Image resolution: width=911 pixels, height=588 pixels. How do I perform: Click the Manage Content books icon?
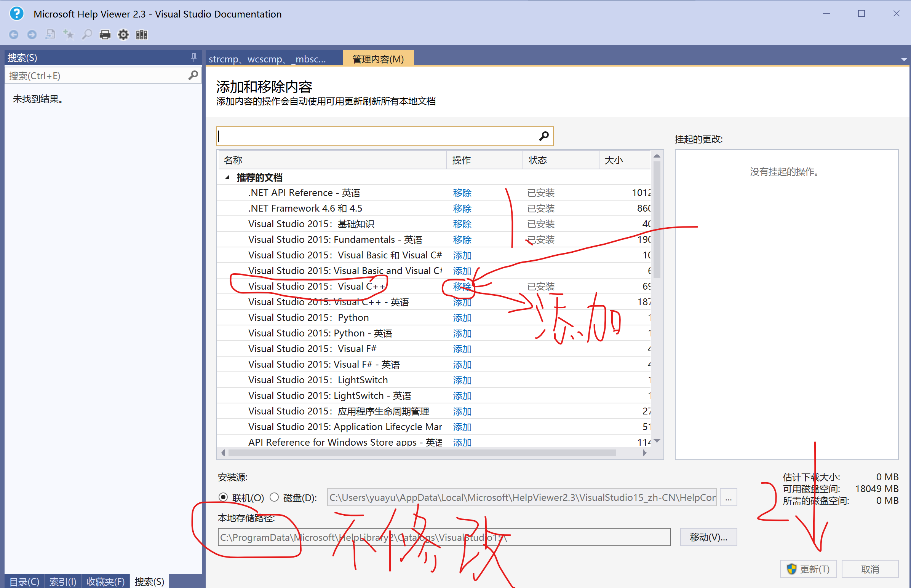point(141,35)
